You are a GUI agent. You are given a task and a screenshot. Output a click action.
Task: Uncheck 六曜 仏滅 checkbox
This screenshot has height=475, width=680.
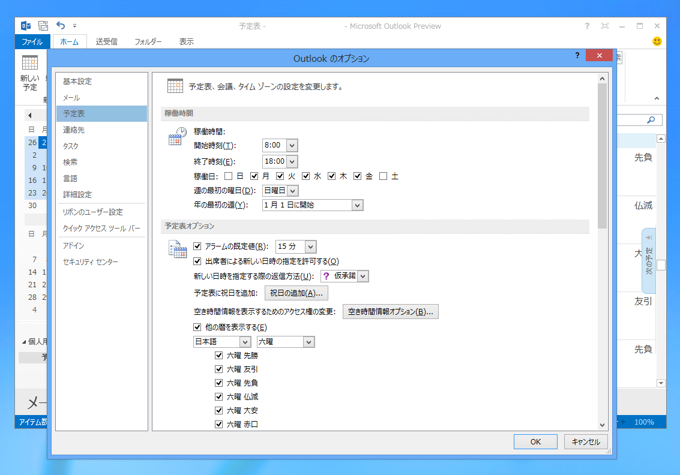(219, 396)
